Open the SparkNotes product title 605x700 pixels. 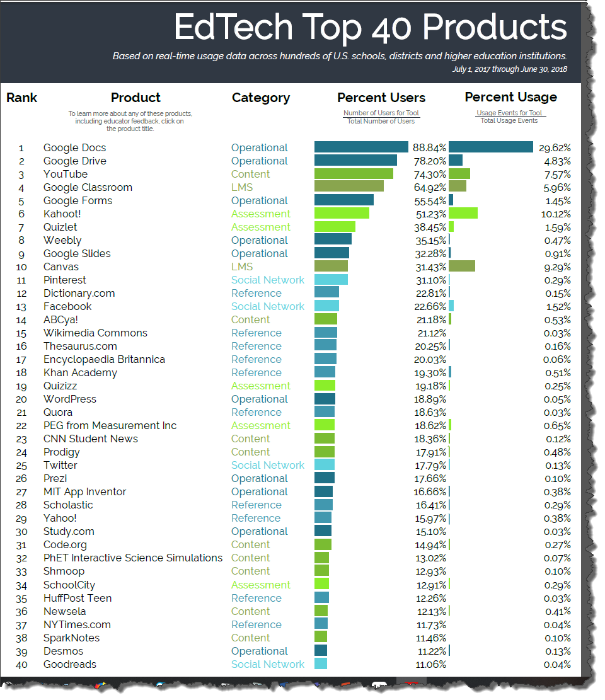(x=71, y=638)
